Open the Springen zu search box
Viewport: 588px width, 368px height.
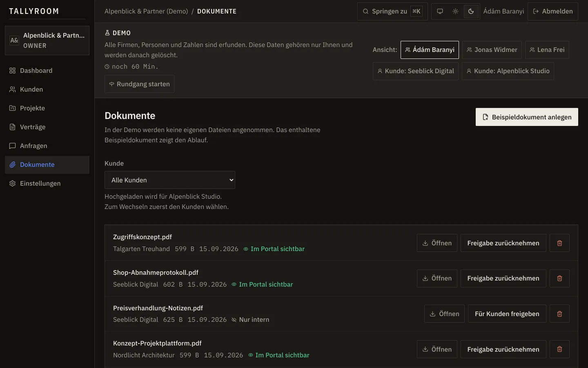(x=392, y=11)
